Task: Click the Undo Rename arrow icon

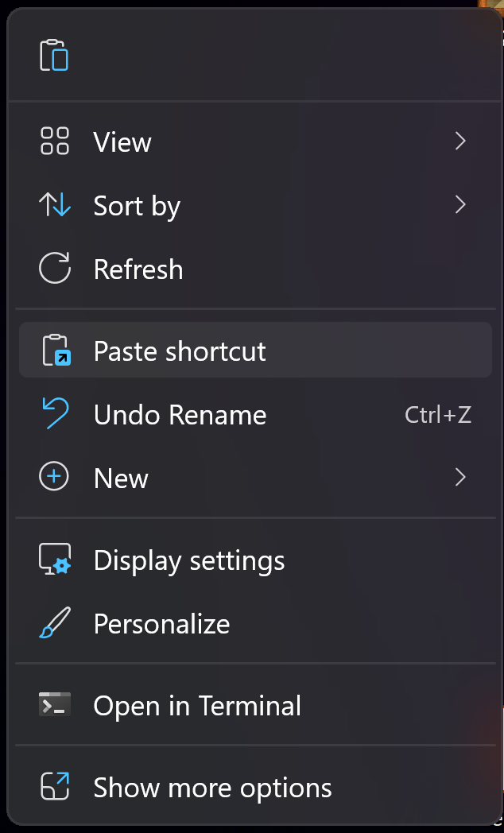Action: pos(55,414)
